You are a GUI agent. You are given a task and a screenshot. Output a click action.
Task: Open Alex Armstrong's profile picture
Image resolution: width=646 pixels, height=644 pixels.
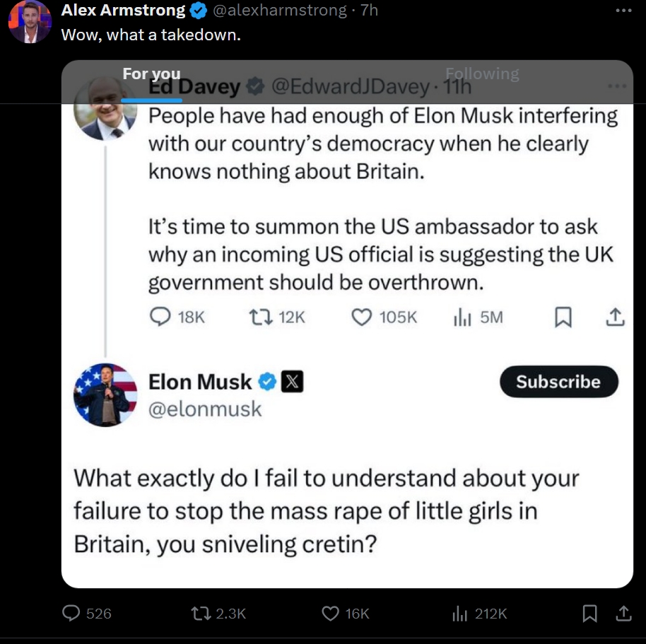click(x=30, y=21)
